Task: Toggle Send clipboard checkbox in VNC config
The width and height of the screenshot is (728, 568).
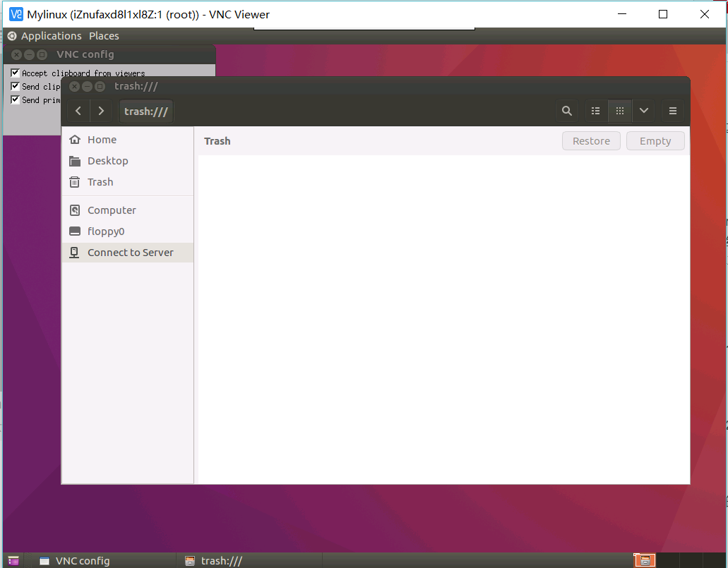Action: [x=15, y=86]
